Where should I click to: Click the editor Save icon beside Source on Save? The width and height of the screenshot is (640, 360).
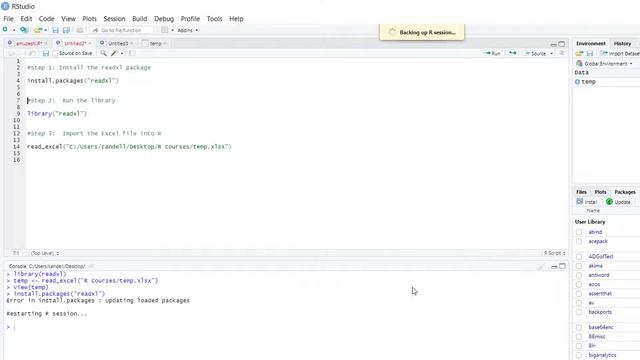click(46, 53)
